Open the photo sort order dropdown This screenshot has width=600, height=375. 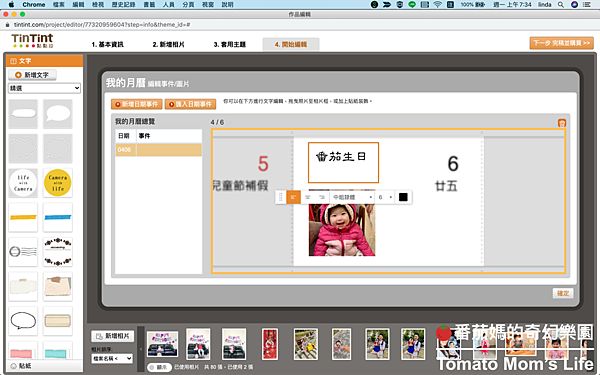112,359
